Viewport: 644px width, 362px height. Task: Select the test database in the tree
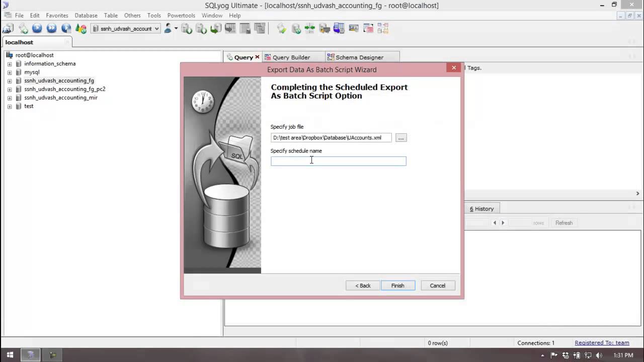(29, 106)
